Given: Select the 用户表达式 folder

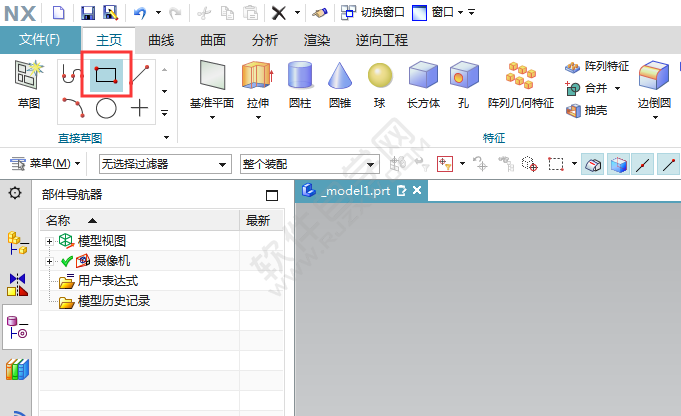Looking at the screenshot, I should [x=99, y=281].
